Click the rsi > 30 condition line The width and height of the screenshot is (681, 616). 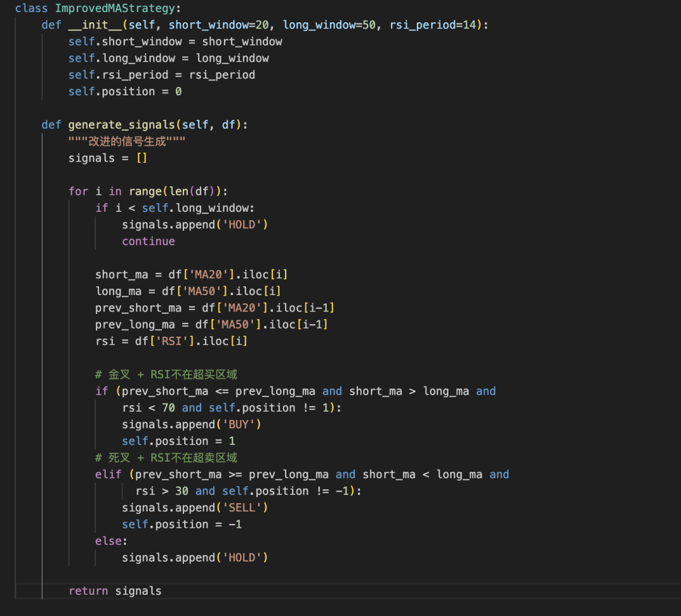point(248,491)
